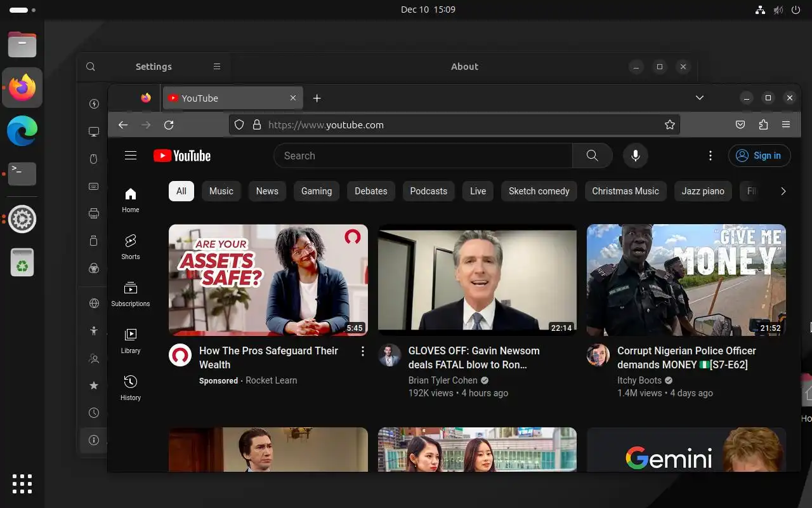Click Settings window search icon
The width and height of the screenshot is (812, 508).
pos(91,67)
